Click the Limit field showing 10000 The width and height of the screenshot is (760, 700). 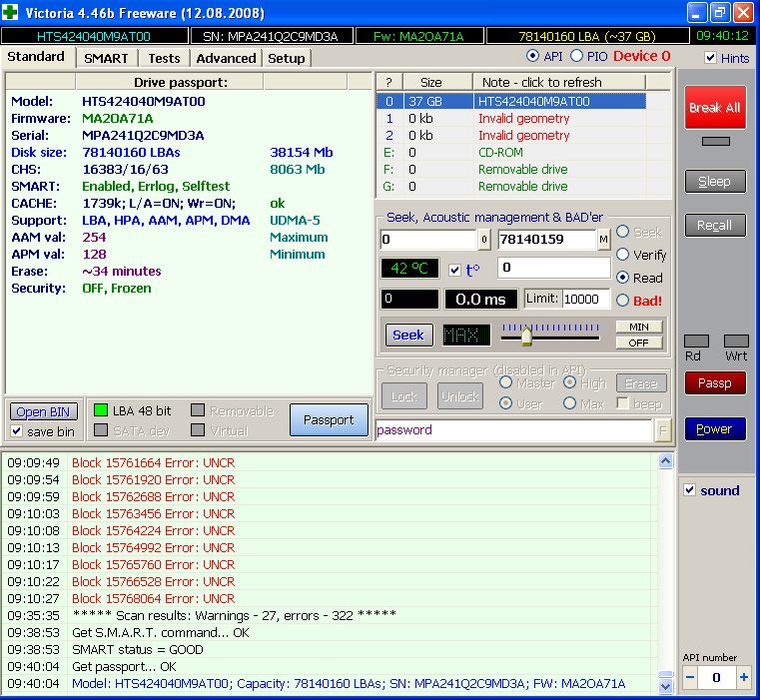click(586, 300)
